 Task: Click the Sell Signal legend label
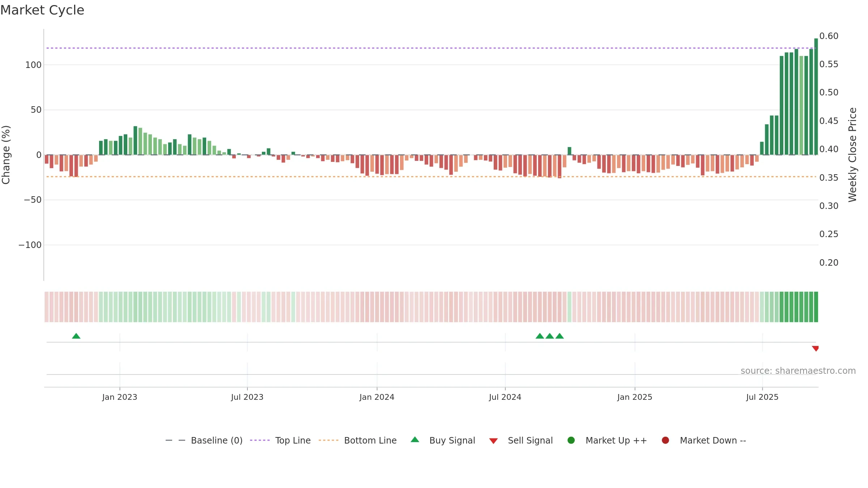[530, 440]
